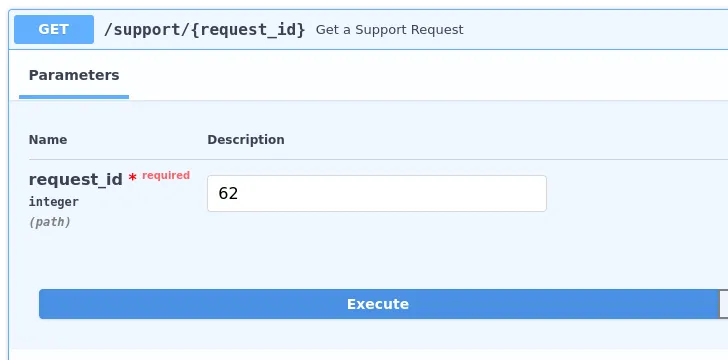The width and height of the screenshot is (728, 360).
Task: Click the blue underline beneath Parameters tab
Action: point(74,97)
